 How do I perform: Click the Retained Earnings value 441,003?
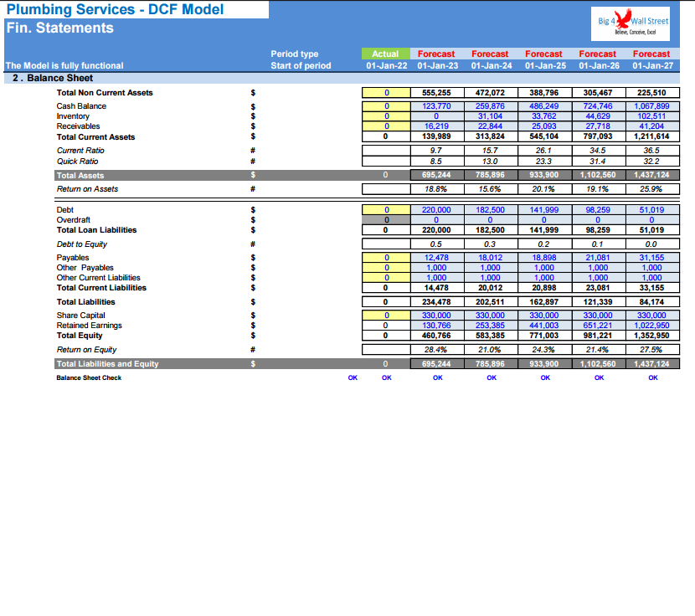point(544,326)
